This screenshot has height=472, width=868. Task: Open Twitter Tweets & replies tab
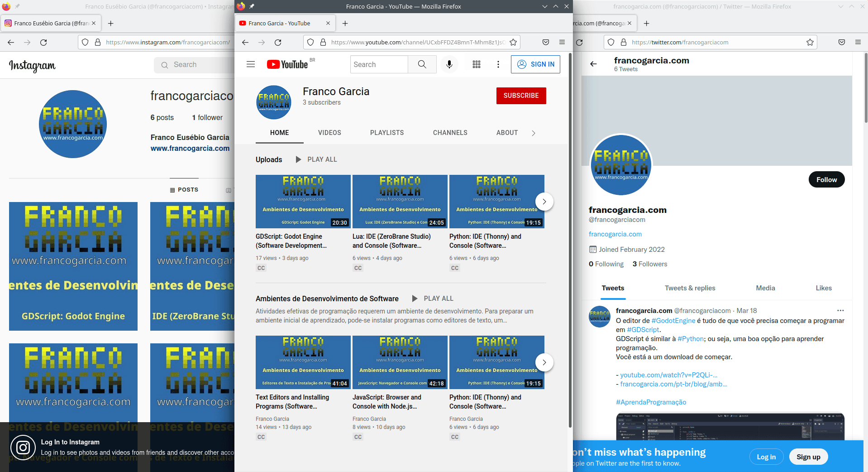pyautogui.click(x=690, y=288)
